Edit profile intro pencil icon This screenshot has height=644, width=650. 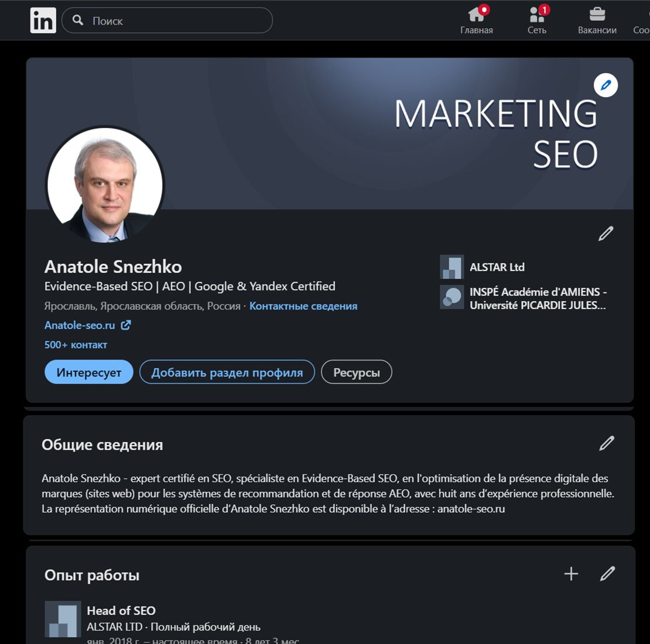(605, 234)
